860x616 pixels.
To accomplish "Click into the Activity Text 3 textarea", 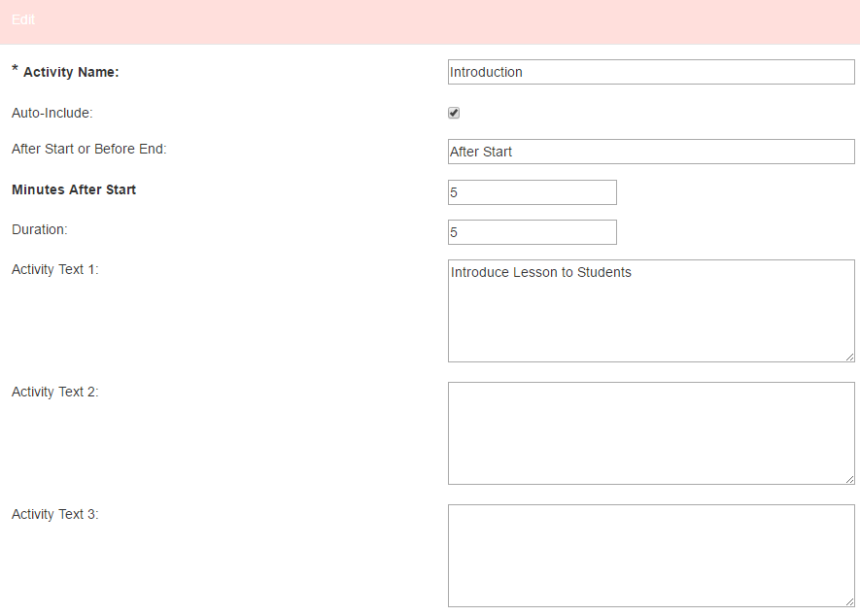I will (x=650, y=555).
